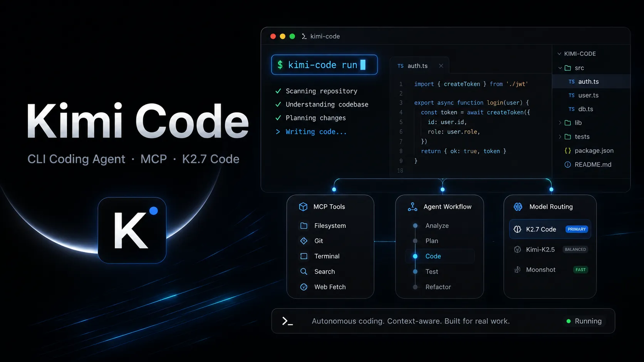Viewport: 644px width, 362px height.
Task: Click the checkmark beside Planning changes
Action: point(278,118)
